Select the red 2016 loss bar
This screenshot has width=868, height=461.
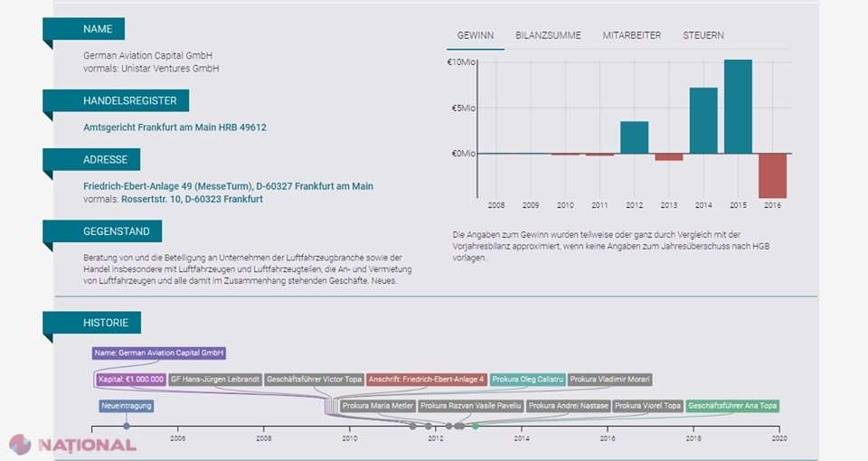point(773,175)
